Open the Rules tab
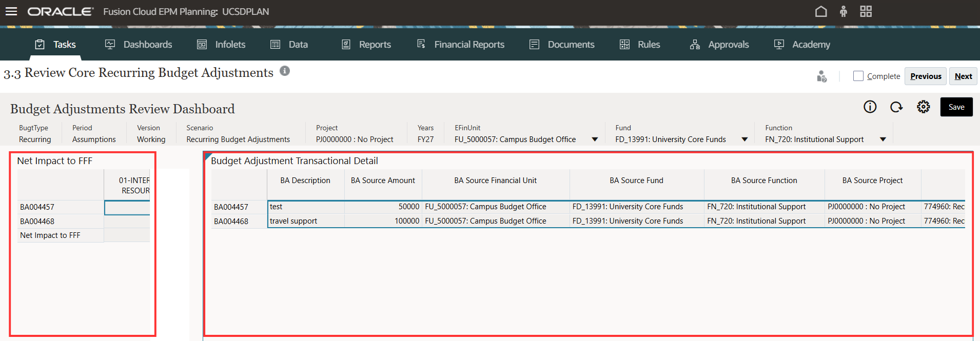This screenshot has height=341, width=980. (x=639, y=45)
